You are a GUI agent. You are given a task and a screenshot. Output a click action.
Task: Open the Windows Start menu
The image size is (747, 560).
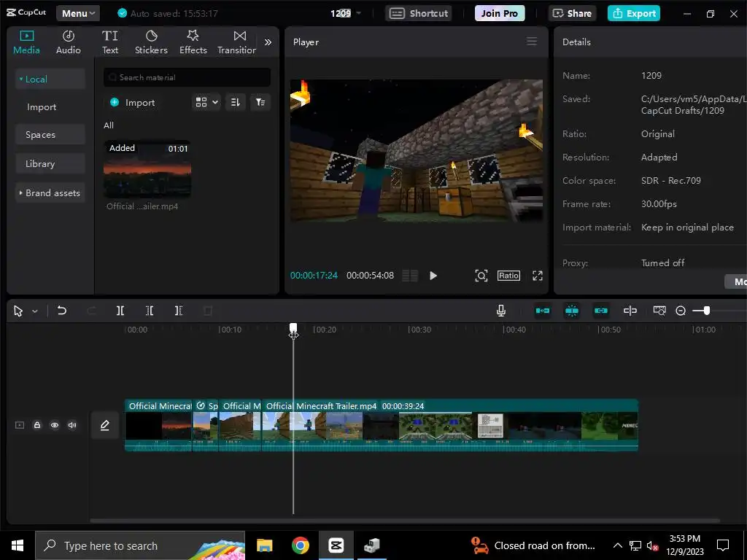pyautogui.click(x=18, y=545)
